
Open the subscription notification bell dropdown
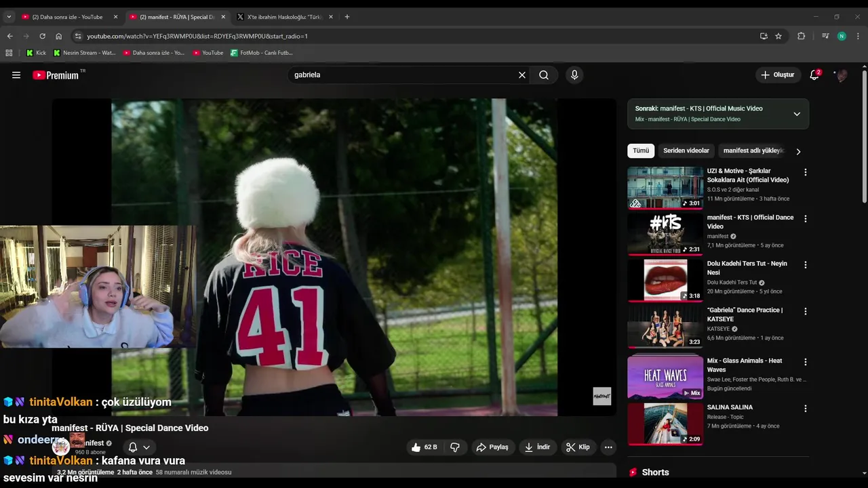[x=139, y=447]
